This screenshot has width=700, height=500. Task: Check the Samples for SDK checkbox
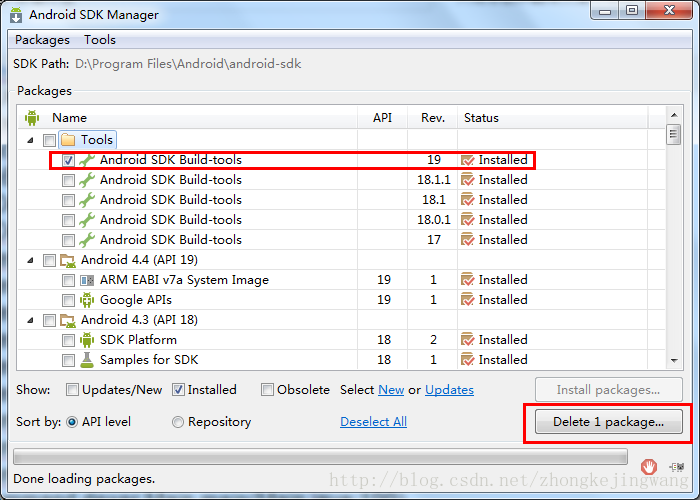[x=68, y=360]
